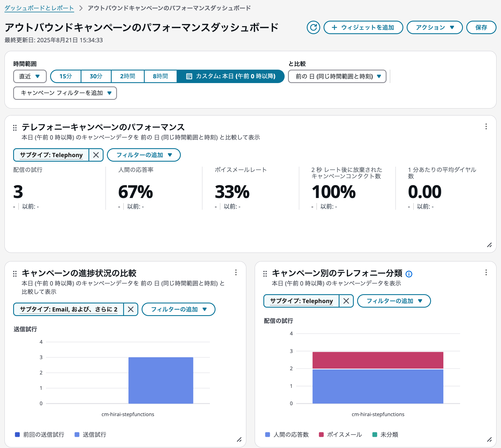Click the blue human-answer segment of stacked bar
This screenshot has width=501, height=448.
click(378, 386)
